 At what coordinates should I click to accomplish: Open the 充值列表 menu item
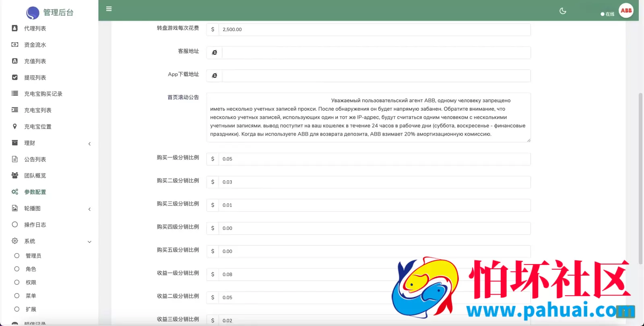[x=35, y=61]
